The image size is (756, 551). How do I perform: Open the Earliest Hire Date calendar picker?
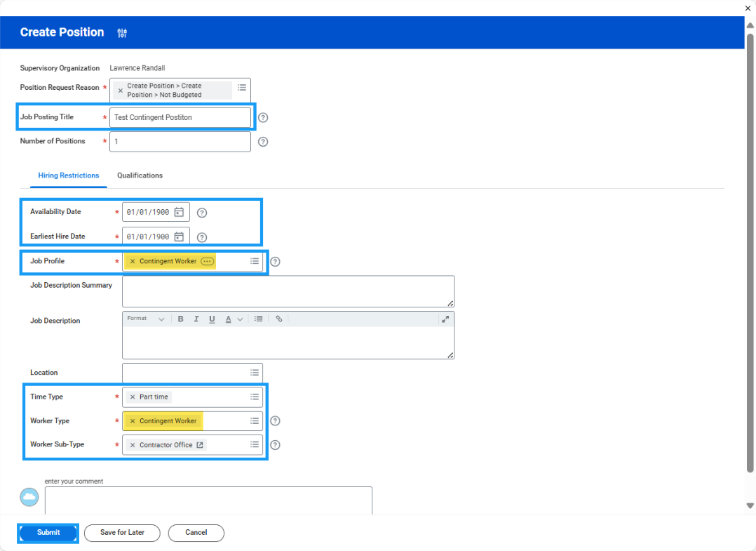(180, 237)
